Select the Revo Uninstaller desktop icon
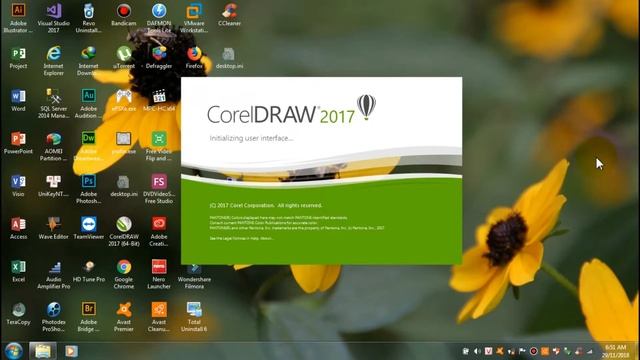Image resolution: width=640 pixels, height=360 pixels. pyautogui.click(x=89, y=17)
